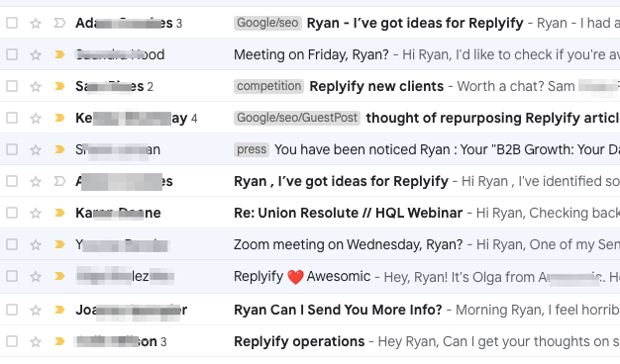The height and width of the screenshot is (364, 620).
Task: Open 'Re: Union Resolute // HQL Webinar' email
Action: point(348,214)
